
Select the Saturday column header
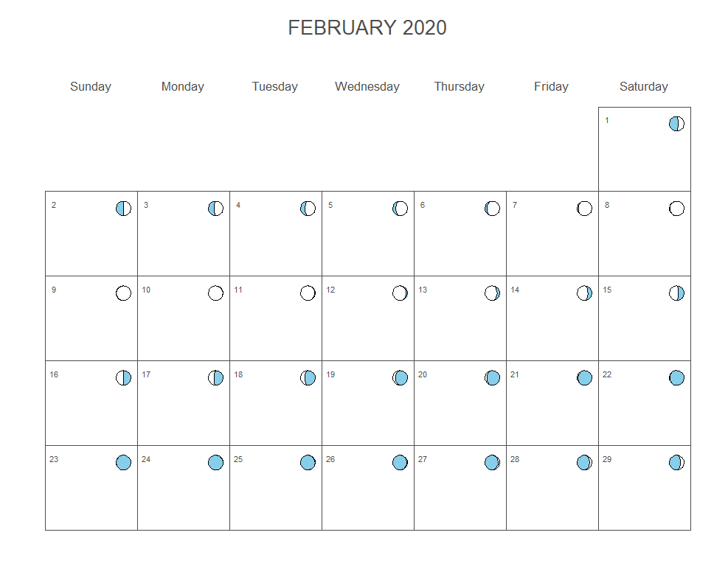click(x=643, y=86)
